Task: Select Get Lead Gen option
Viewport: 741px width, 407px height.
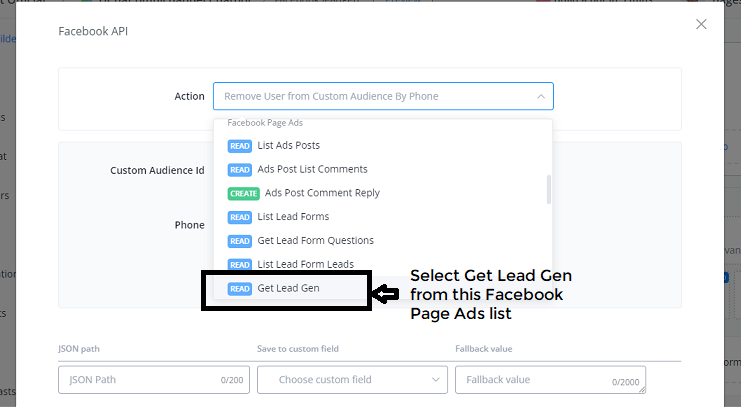Action: click(287, 289)
